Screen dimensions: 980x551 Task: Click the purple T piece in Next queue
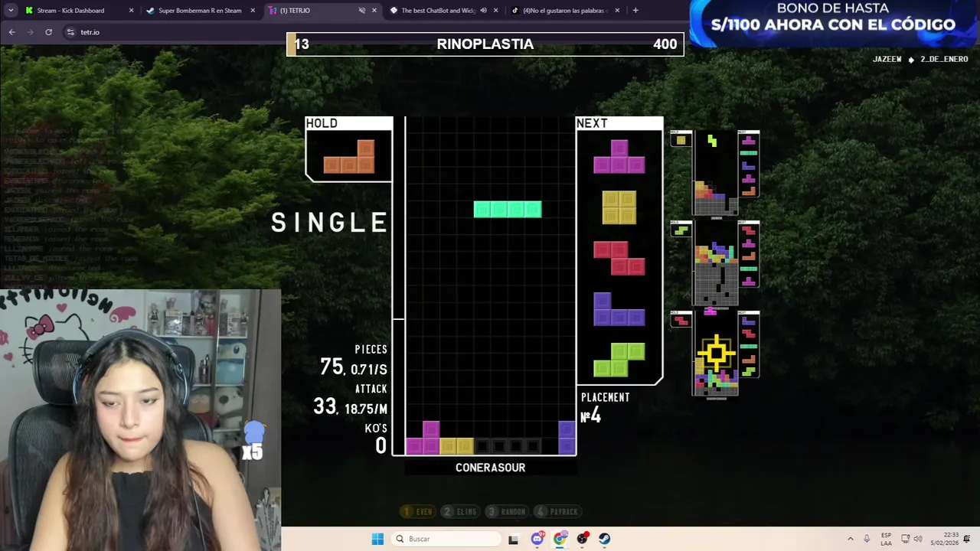pos(619,156)
